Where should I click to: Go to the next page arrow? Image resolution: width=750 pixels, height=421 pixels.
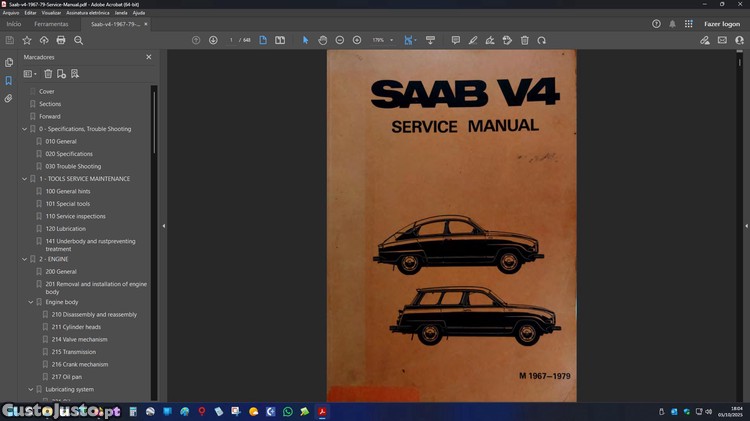[x=213, y=40]
